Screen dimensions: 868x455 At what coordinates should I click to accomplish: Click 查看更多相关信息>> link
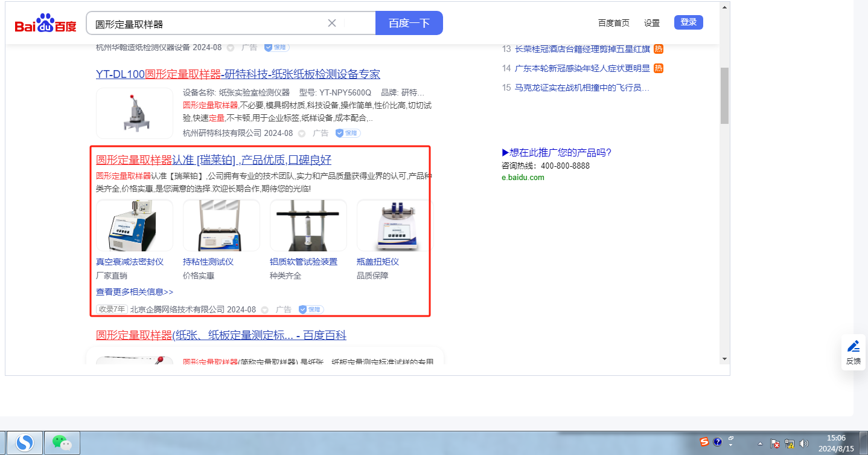click(x=135, y=292)
